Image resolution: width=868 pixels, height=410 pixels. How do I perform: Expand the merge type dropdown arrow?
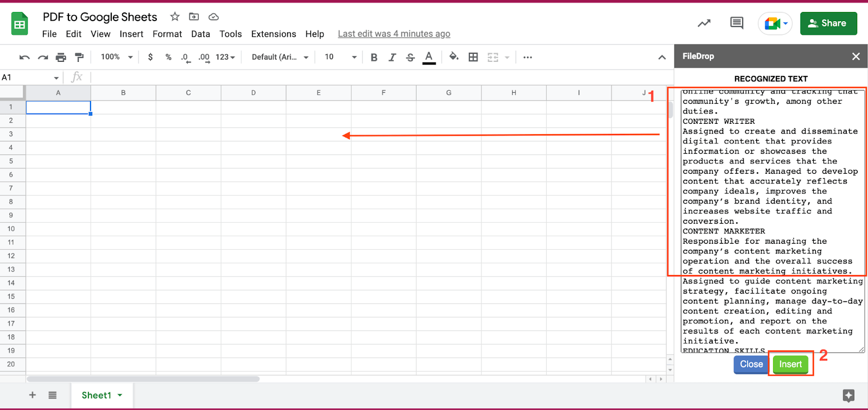[507, 57]
